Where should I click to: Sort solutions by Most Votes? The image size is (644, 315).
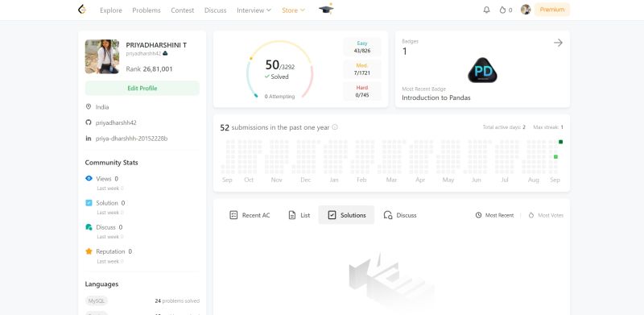(x=546, y=215)
